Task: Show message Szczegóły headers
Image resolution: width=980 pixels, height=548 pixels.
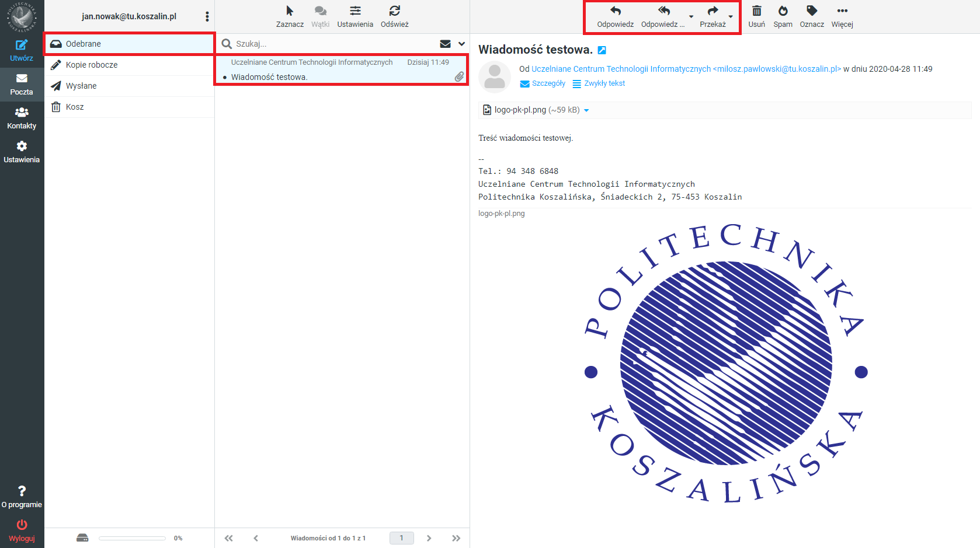Action: click(x=543, y=83)
